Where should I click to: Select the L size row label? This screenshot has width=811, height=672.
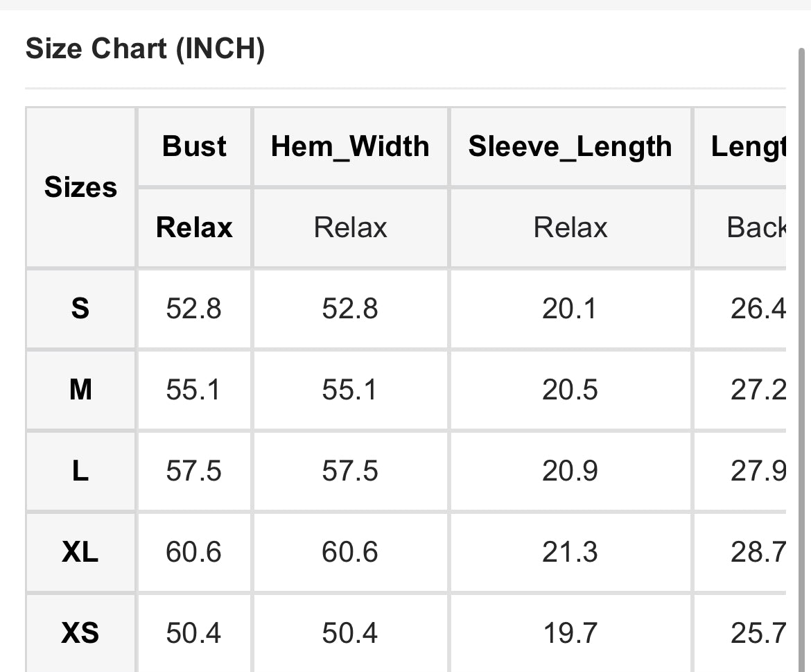(80, 471)
